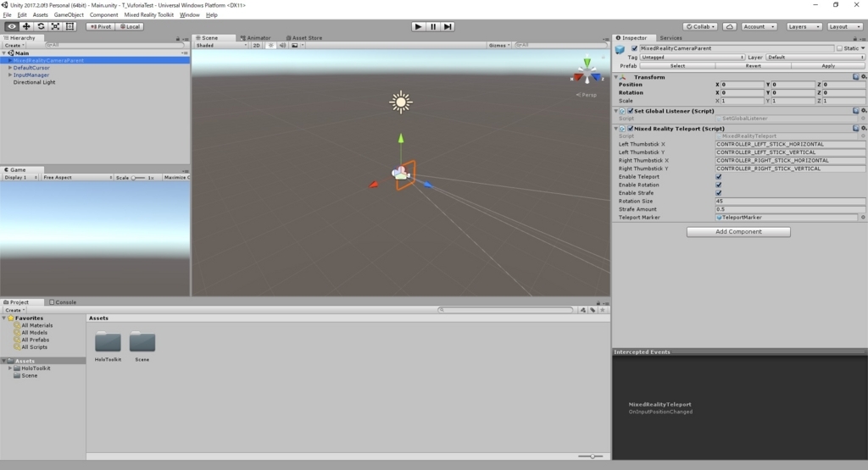Open the Transform component gear menu

(864, 77)
